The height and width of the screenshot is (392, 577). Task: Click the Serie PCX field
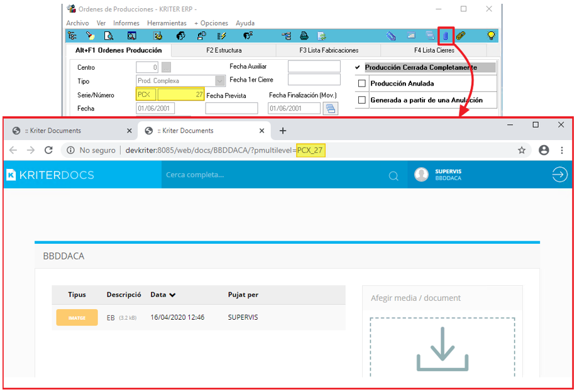click(146, 94)
